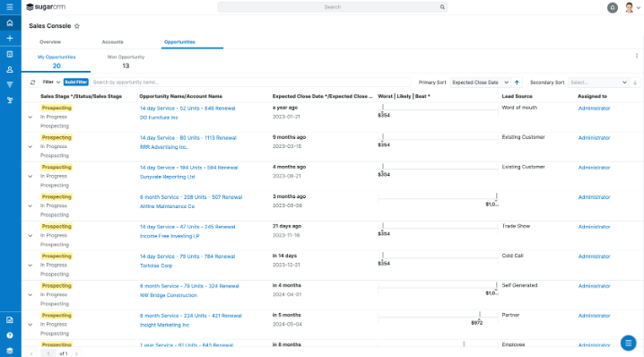The height and width of the screenshot is (357, 644).
Task: Click the search by opportunity name field
Action: 250,83
